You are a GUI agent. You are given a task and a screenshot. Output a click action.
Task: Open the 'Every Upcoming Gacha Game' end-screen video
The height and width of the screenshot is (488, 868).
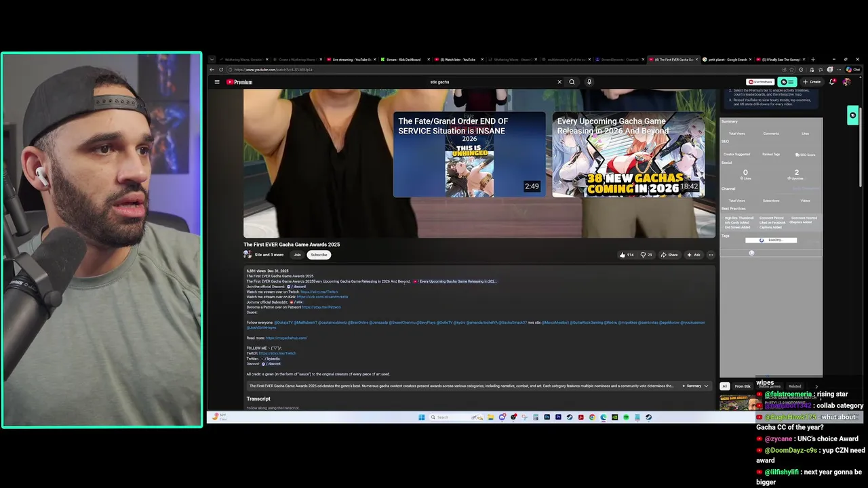[x=628, y=155]
